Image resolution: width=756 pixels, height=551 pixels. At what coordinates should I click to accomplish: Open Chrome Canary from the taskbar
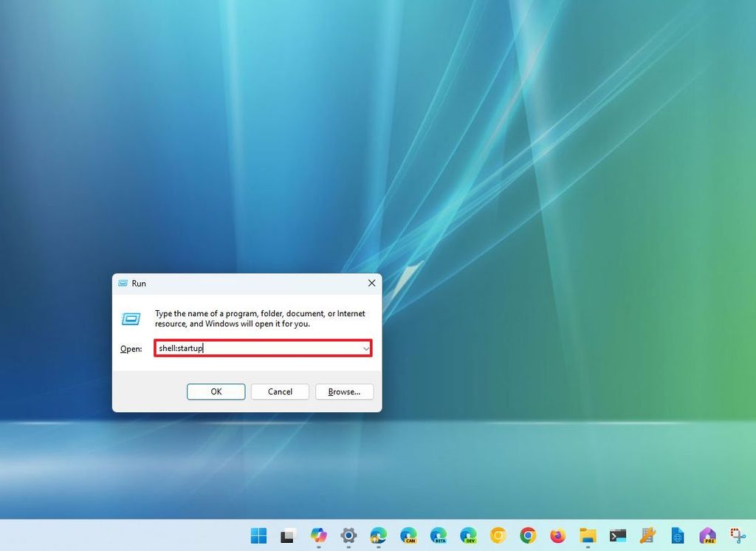(499, 536)
